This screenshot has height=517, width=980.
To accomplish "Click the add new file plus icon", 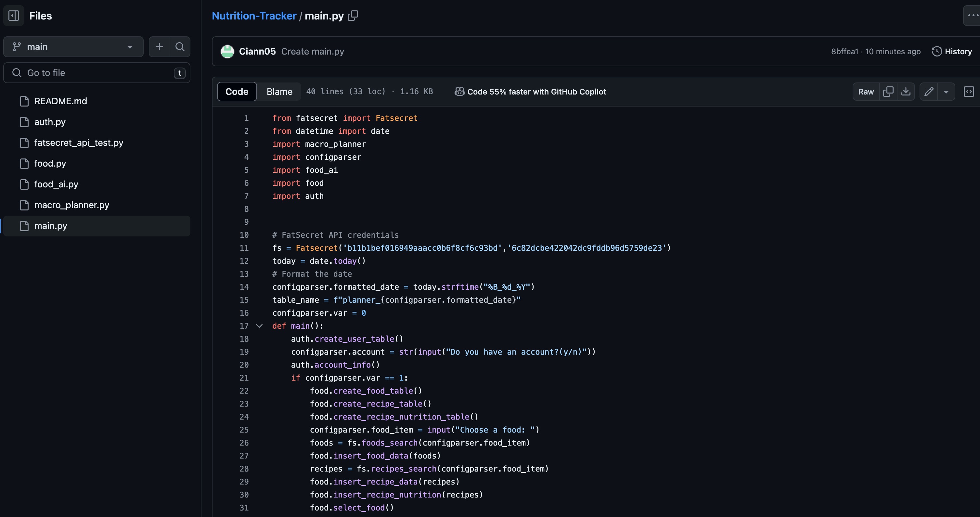I will [x=160, y=47].
